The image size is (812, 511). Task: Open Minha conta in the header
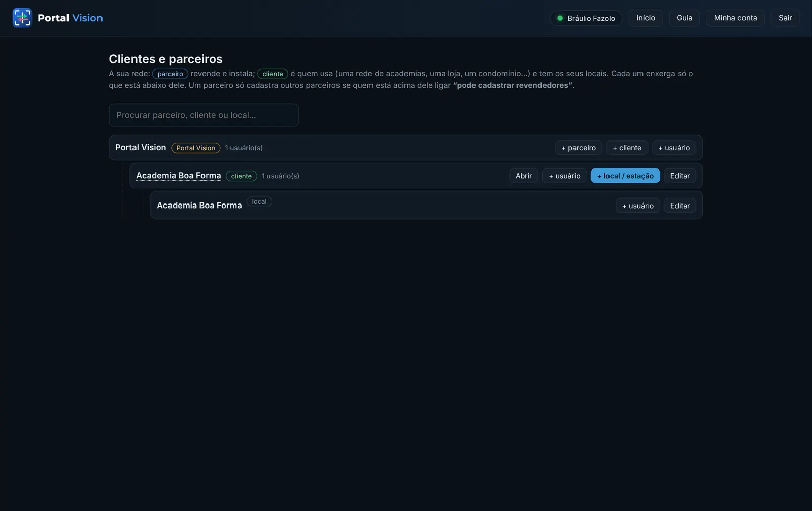click(x=735, y=18)
